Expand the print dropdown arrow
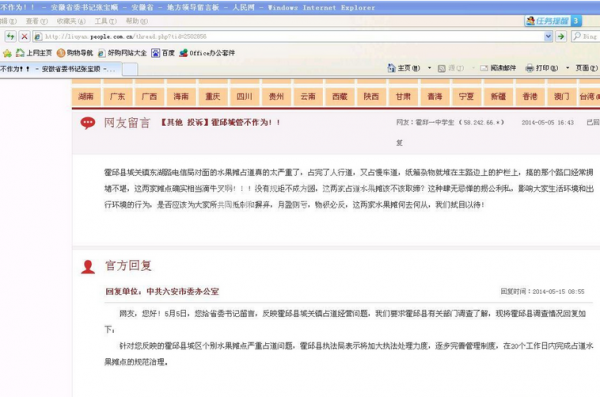The image size is (600, 397). coord(567,68)
